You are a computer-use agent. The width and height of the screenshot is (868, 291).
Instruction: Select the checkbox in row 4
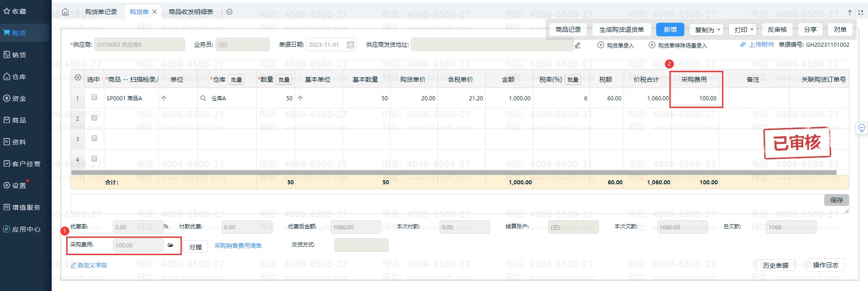[x=94, y=158]
